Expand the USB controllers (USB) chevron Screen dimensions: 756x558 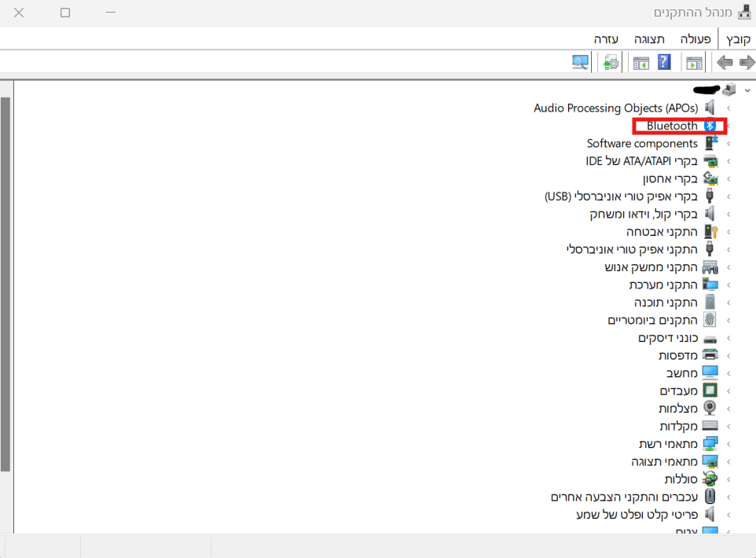coord(728,196)
